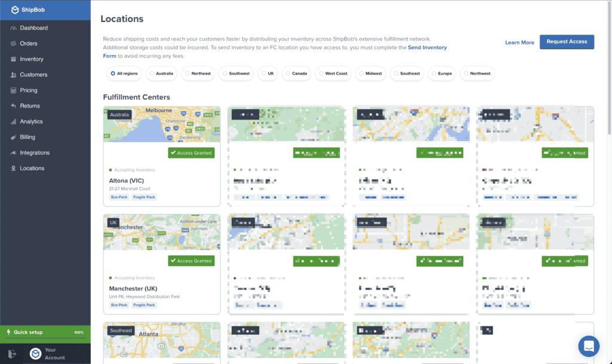Click the Quick setup progress bar

click(45, 338)
